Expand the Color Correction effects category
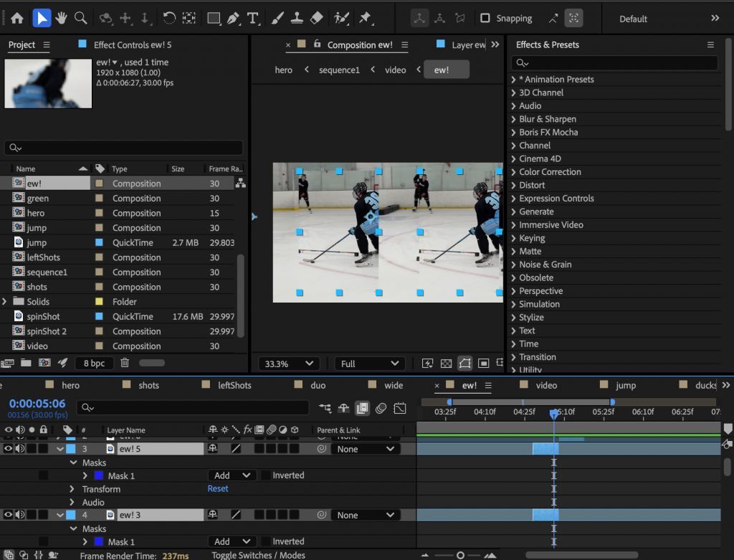The height and width of the screenshot is (560, 734). point(513,172)
